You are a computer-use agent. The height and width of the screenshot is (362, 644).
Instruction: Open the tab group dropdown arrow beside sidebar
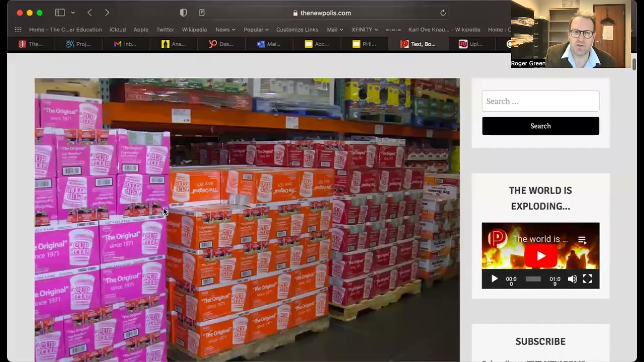click(73, 13)
